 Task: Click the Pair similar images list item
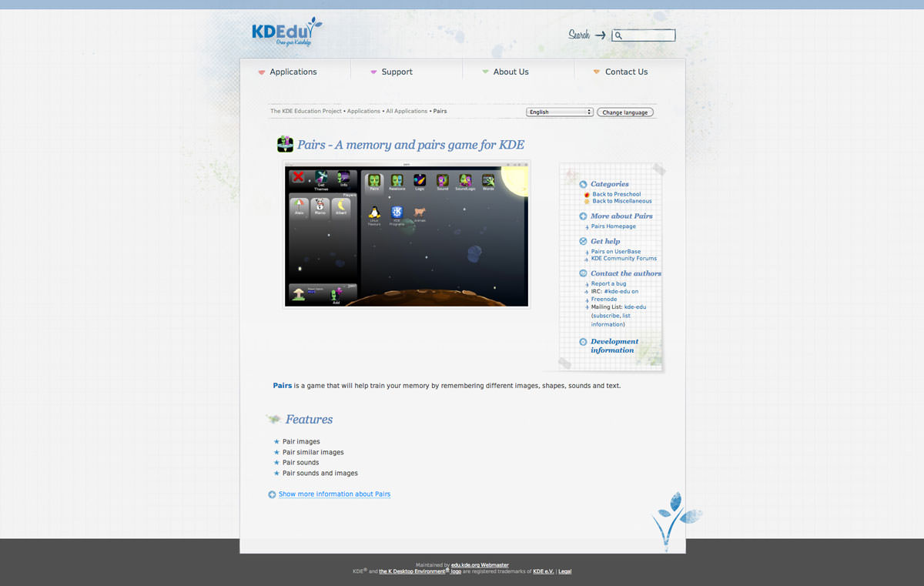pos(313,452)
